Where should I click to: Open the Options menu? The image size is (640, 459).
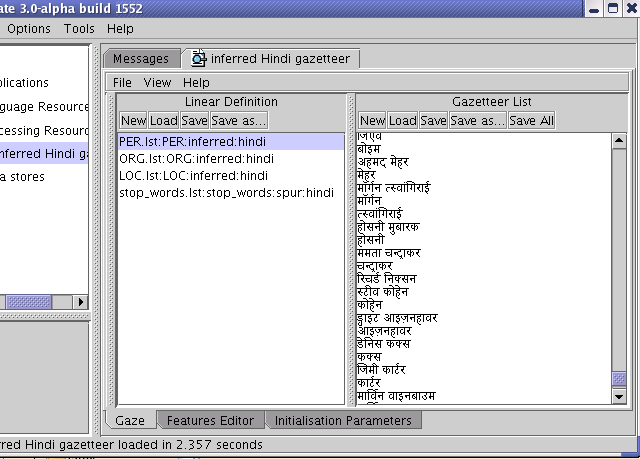[x=29, y=29]
